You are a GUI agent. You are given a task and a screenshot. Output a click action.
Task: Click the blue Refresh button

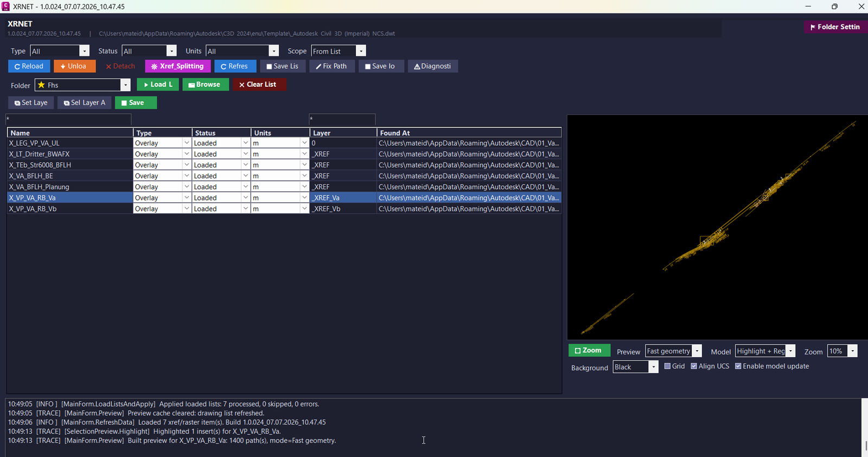tap(235, 66)
